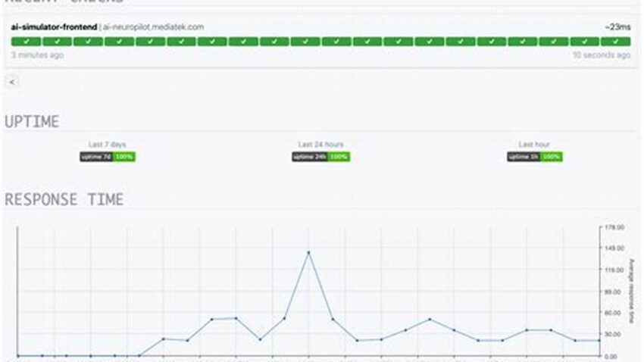The width and height of the screenshot is (644, 362).
Task: Click the UPTIME section heading
Action: tap(32, 122)
